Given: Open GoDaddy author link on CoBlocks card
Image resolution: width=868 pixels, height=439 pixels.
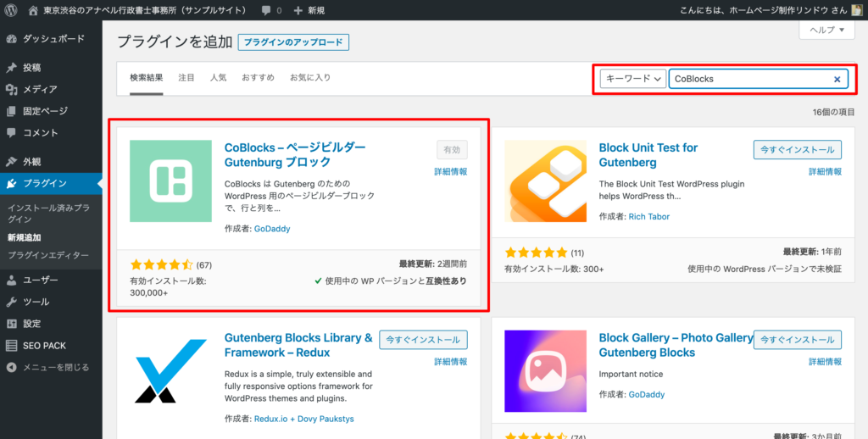Looking at the screenshot, I should pyautogui.click(x=272, y=229).
